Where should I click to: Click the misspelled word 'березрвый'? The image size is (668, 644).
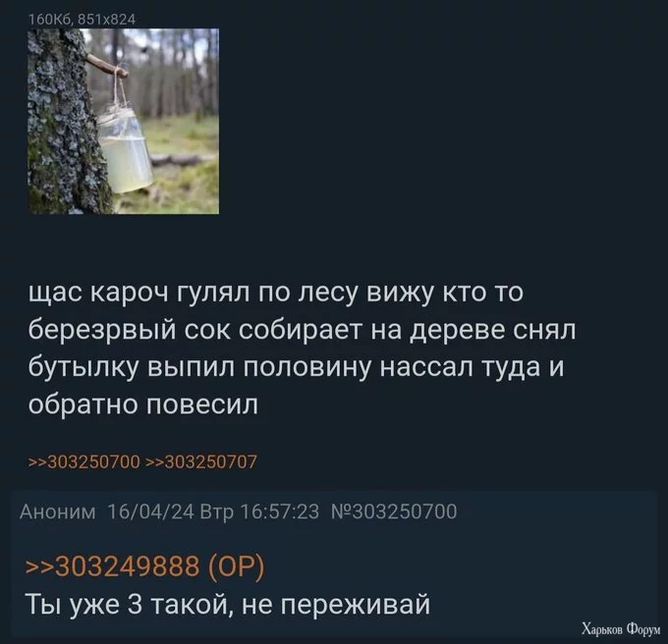click(x=102, y=331)
